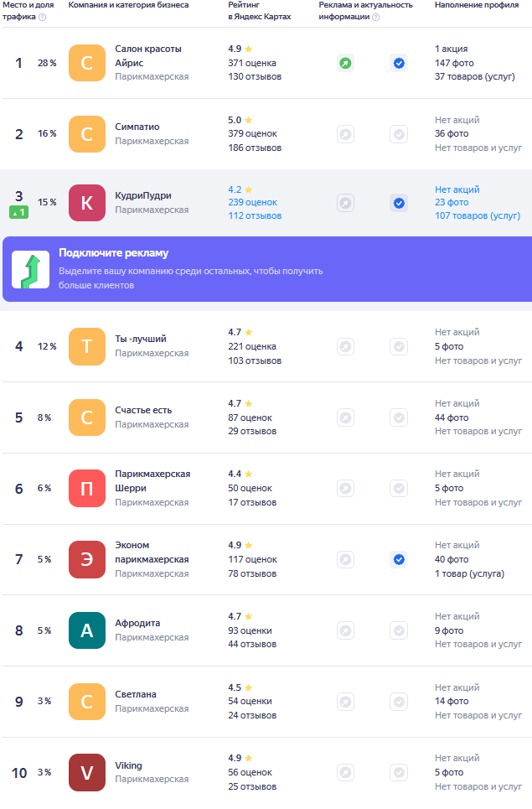Click the grey advertising icon in Viking row
The width and height of the screenshot is (532, 809).
point(345,772)
